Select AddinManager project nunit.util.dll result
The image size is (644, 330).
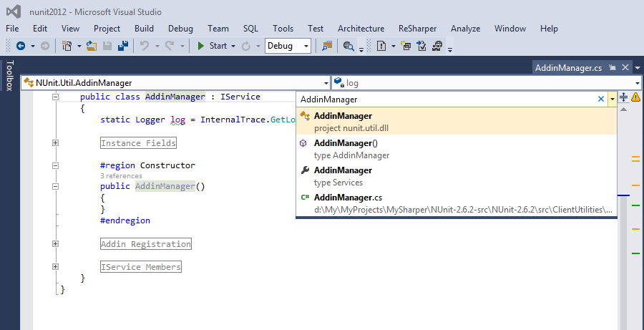pyautogui.click(x=457, y=121)
